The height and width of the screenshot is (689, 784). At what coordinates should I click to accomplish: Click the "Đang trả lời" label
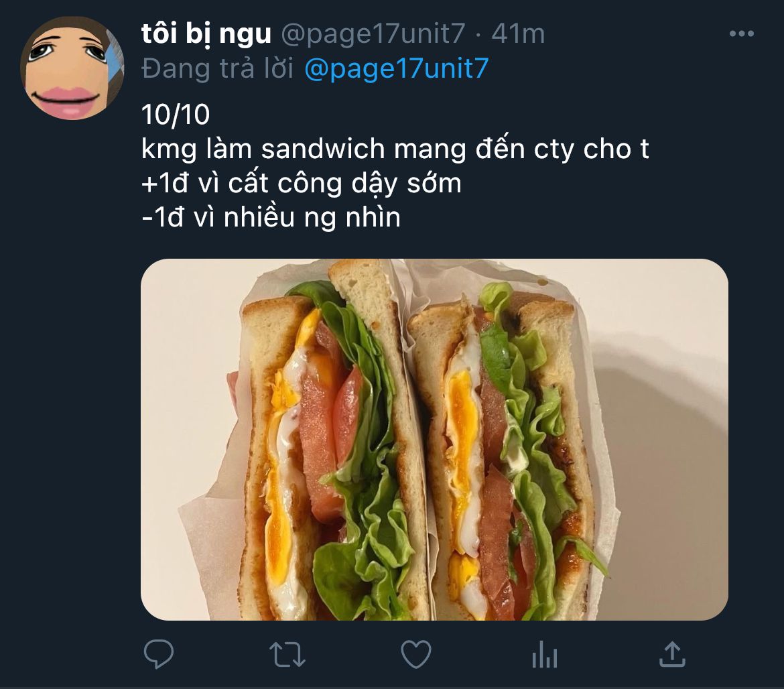pos(218,68)
